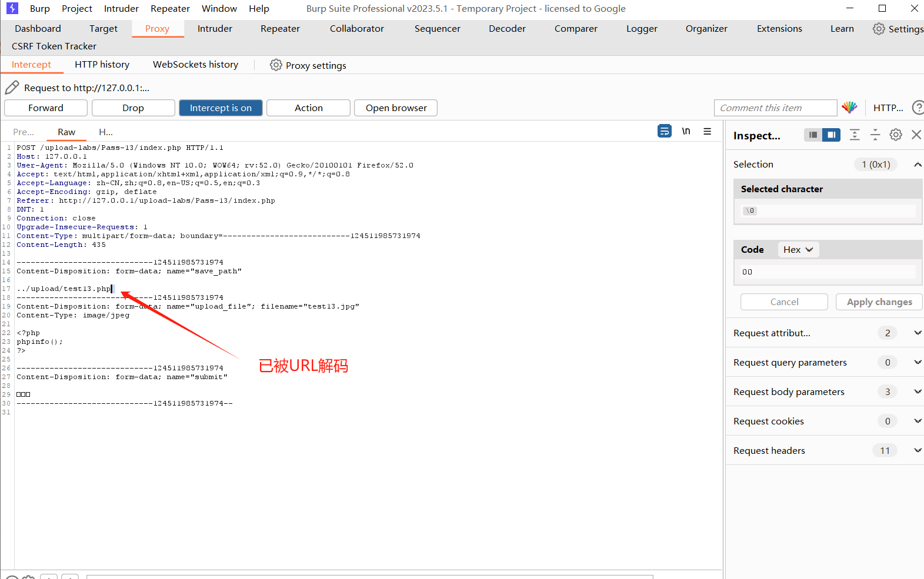This screenshot has width=924, height=579.
Task: Switch to WebSockets history sub-tab
Action: tap(195, 65)
